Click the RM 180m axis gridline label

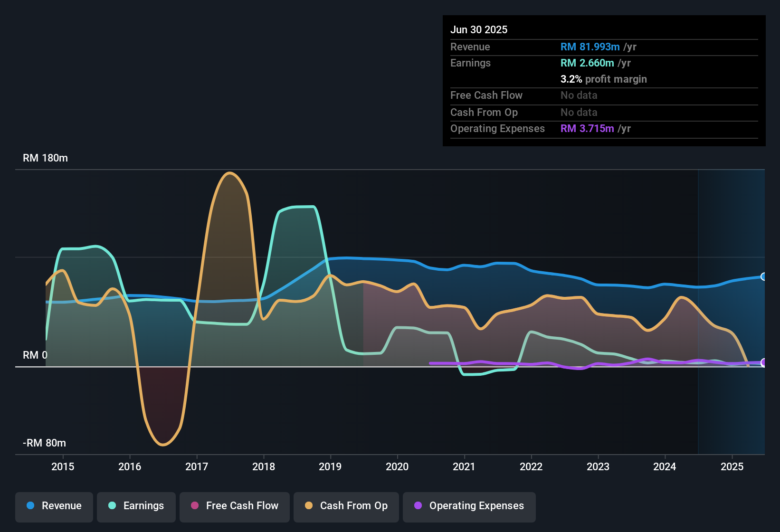pos(45,158)
